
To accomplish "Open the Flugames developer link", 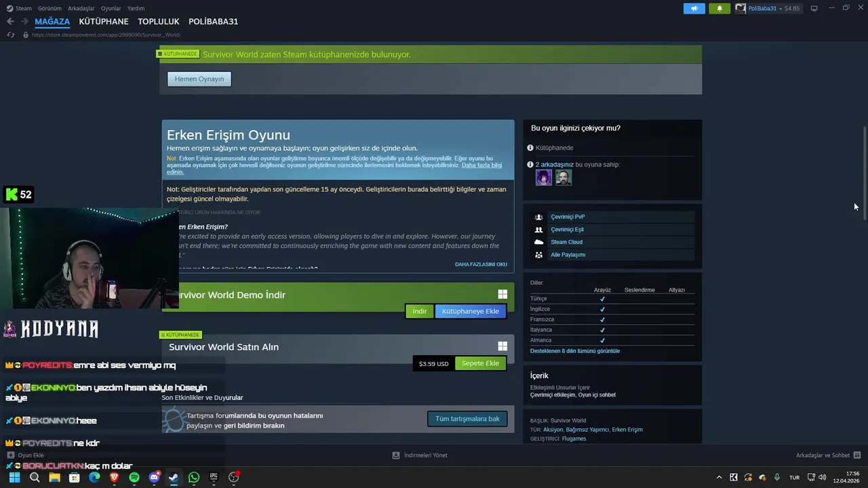I will (574, 439).
